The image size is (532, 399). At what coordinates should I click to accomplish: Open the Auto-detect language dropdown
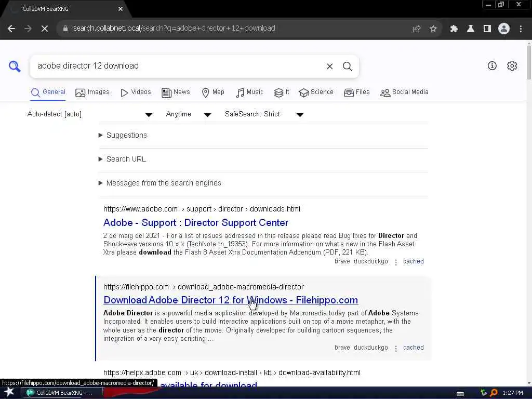click(x=89, y=114)
